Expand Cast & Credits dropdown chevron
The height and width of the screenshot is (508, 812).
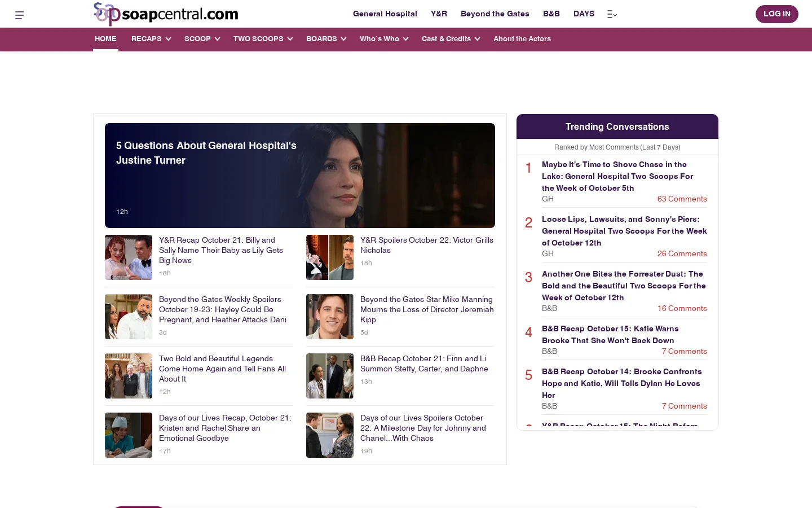(x=477, y=39)
